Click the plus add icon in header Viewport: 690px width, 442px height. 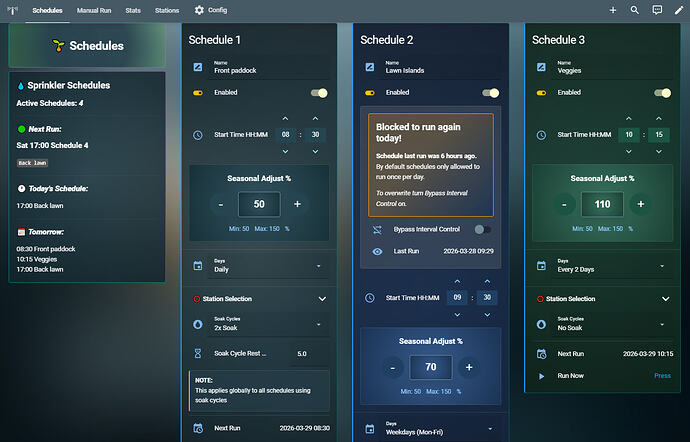[613, 10]
